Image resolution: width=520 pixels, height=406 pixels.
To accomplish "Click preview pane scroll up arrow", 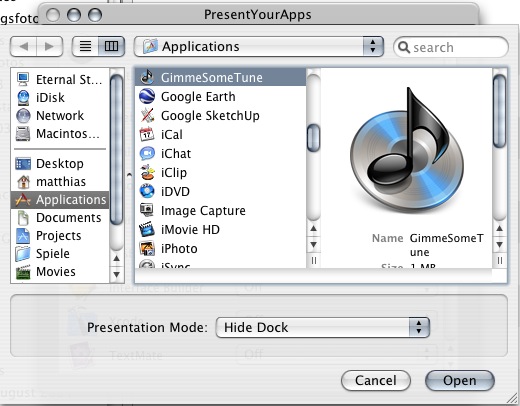I will pos(499,228).
